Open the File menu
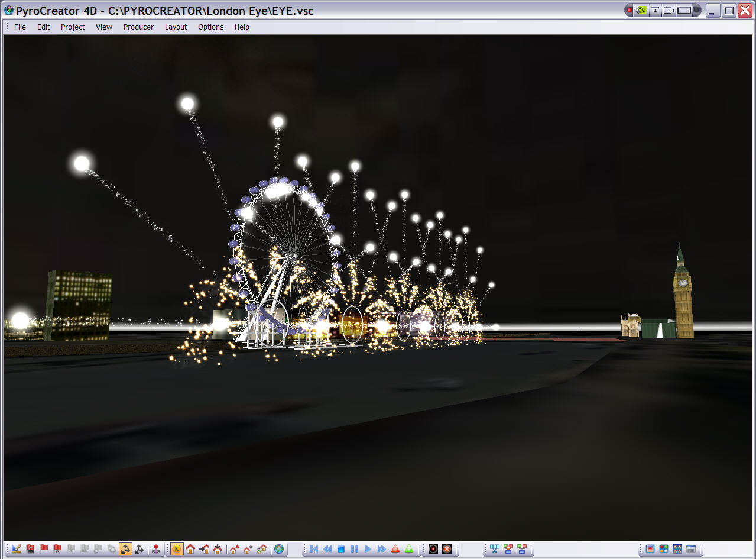Image resolution: width=756 pixels, height=559 pixels. coord(20,27)
